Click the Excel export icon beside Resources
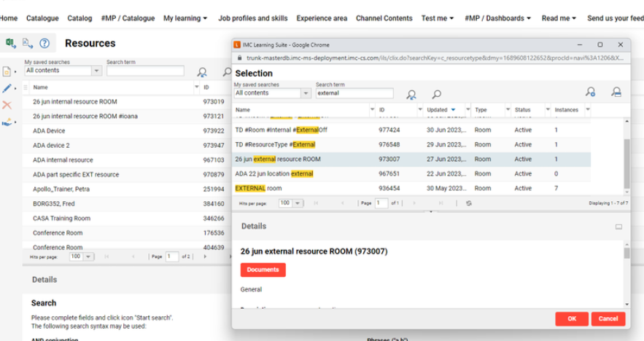The width and height of the screenshot is (644, 341). (x=11, y=43)
